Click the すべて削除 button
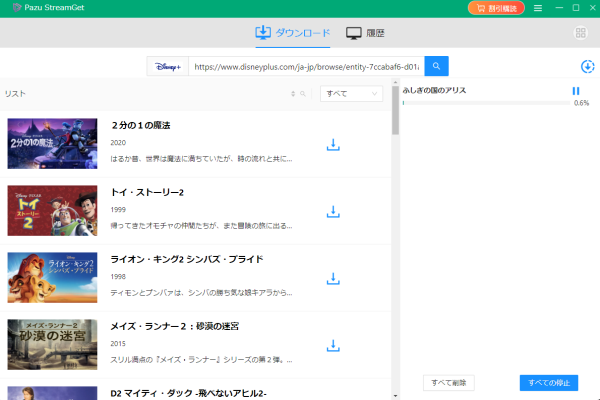This screenshot has height=400, width=600. tap(448, 383)
